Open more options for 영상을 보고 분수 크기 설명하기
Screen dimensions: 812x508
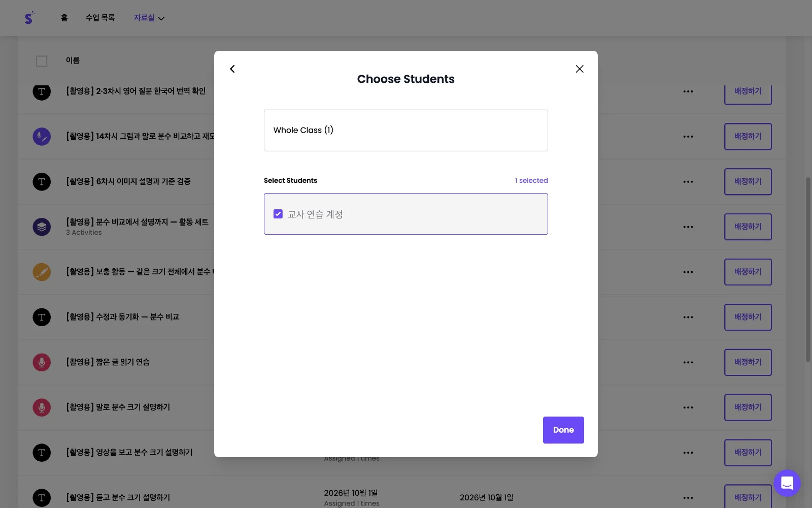pos(688,453)
